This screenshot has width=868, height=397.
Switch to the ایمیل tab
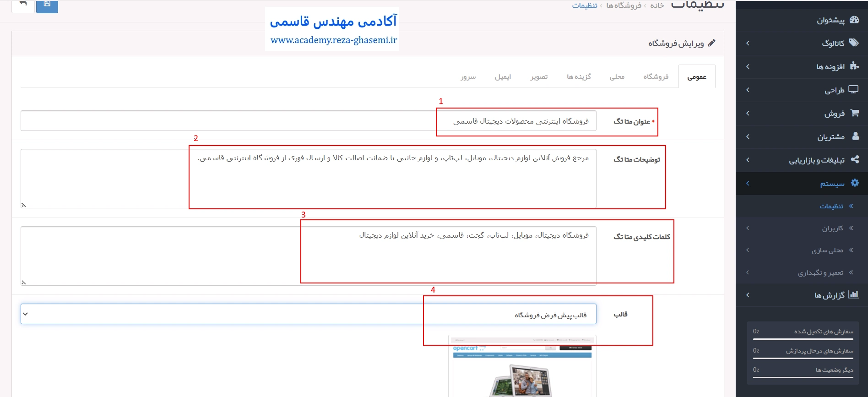click(x=503, y=76)
